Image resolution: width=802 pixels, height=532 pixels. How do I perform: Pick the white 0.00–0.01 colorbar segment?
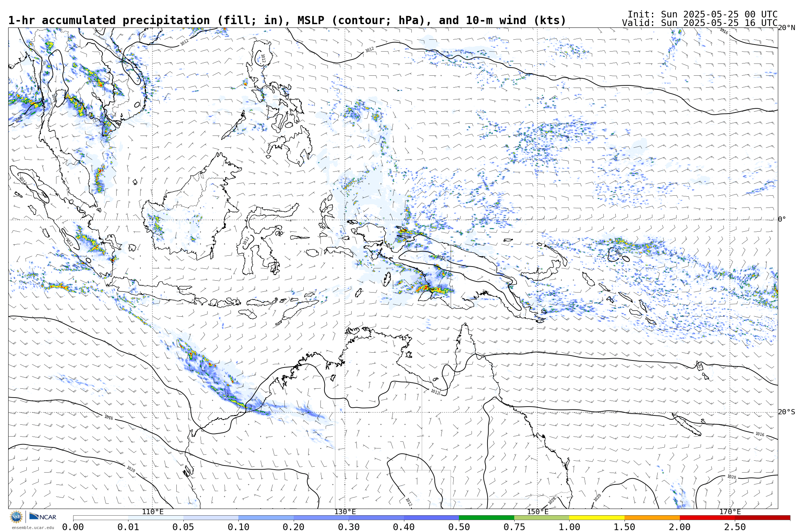click(101, 518)
